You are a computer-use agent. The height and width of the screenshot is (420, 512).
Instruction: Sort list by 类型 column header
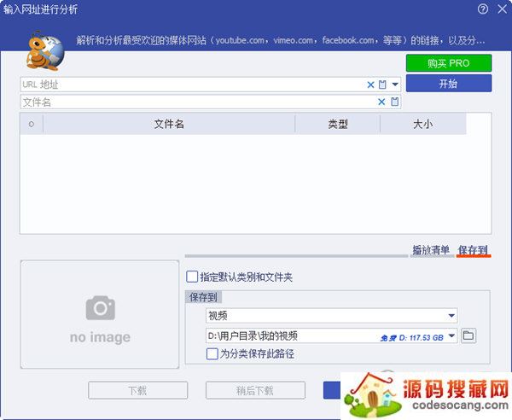point(338,124)
